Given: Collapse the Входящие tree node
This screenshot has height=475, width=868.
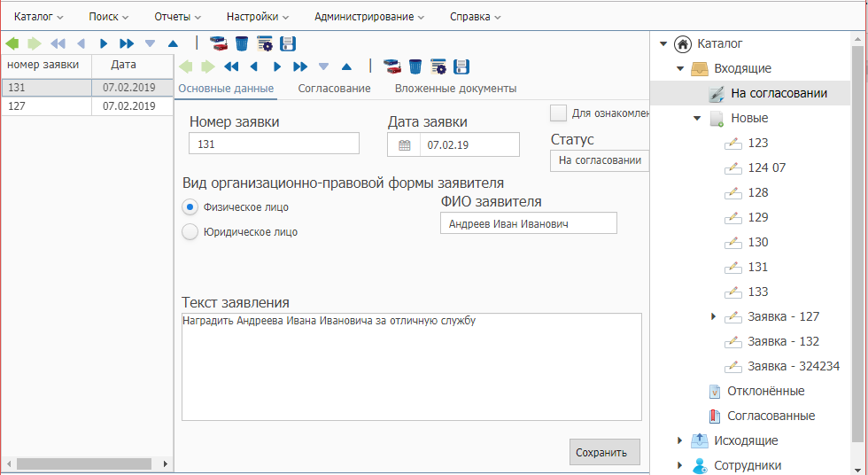Looking at the screenshot, I should [x=680, y=68].
